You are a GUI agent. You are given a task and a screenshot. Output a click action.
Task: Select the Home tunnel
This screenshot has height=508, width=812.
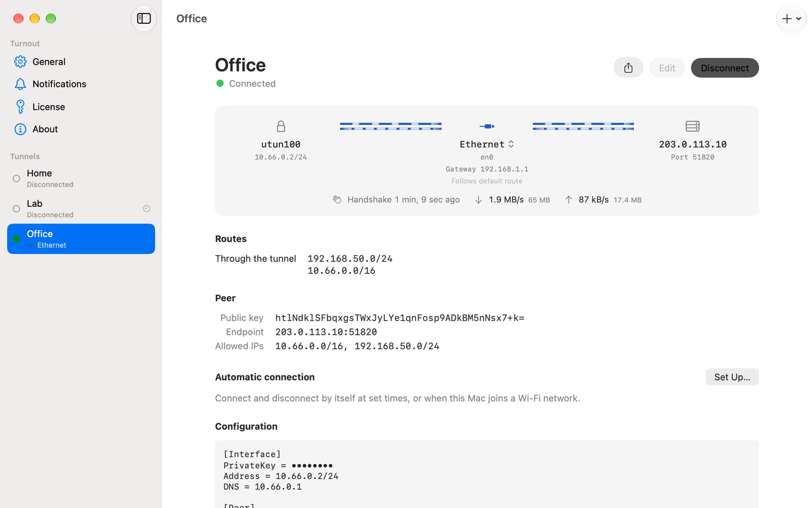(81, 178)
